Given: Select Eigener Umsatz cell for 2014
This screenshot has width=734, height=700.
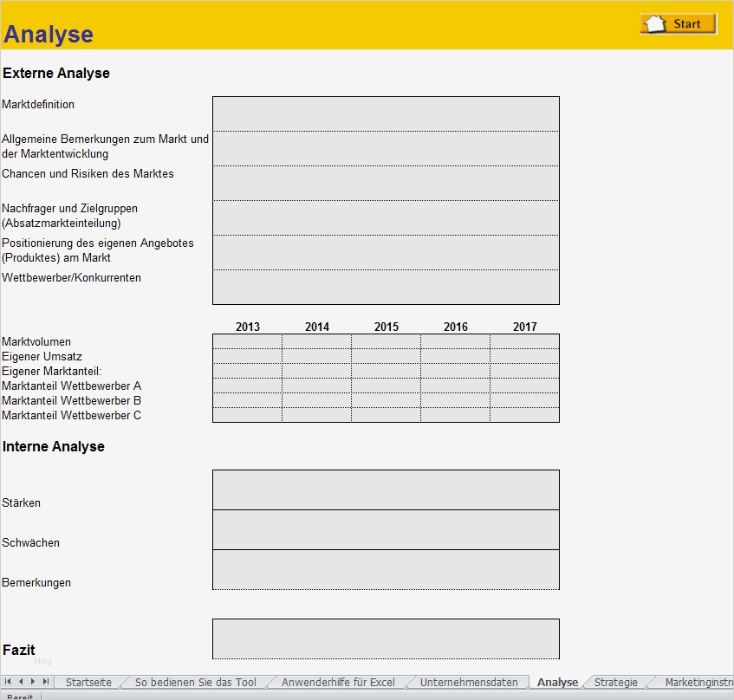Looking at the screenshot, I should pyautogui.click(x=316, y=356).
